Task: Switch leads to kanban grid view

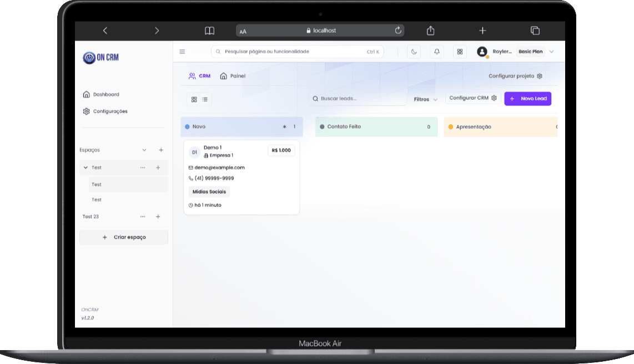Action: (194, 99)
